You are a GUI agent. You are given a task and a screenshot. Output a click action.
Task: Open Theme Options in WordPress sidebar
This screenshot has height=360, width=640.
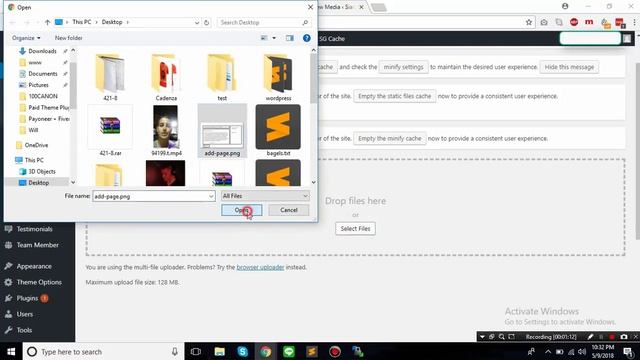coord(39,282)
